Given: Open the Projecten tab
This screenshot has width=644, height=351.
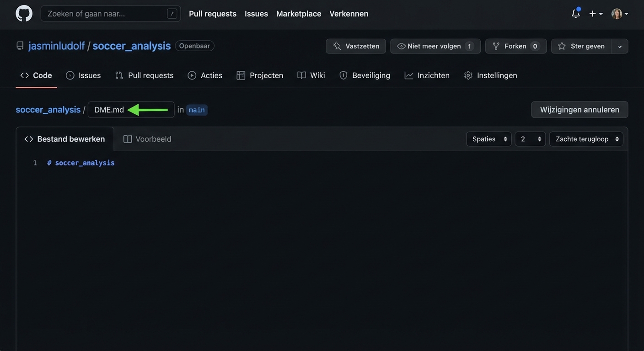Looking at the screenshot, I should click(260, 75).
